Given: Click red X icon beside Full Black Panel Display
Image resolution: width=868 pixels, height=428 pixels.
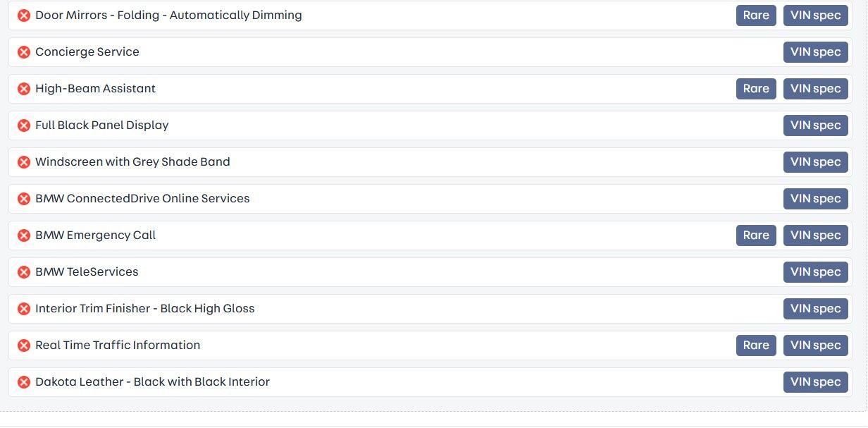Looking at the screenshot, I should (24, 126).
